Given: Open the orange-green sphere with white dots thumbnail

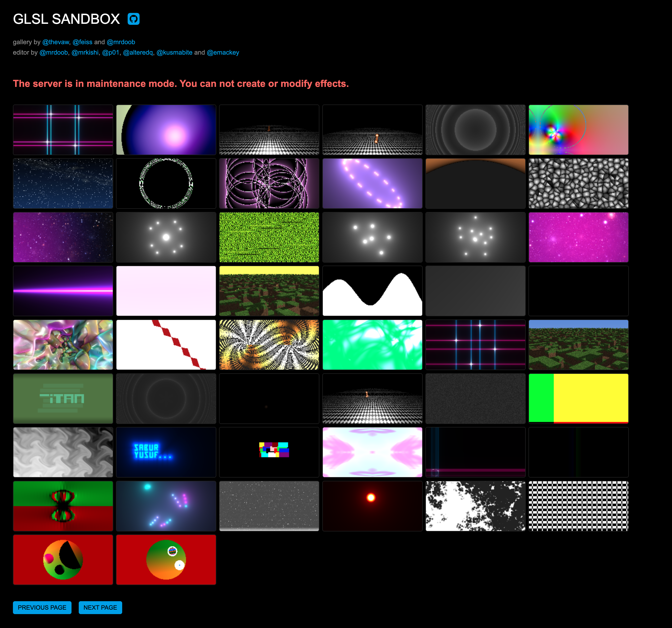Looking at the screenshot, I should click(166, 559).
